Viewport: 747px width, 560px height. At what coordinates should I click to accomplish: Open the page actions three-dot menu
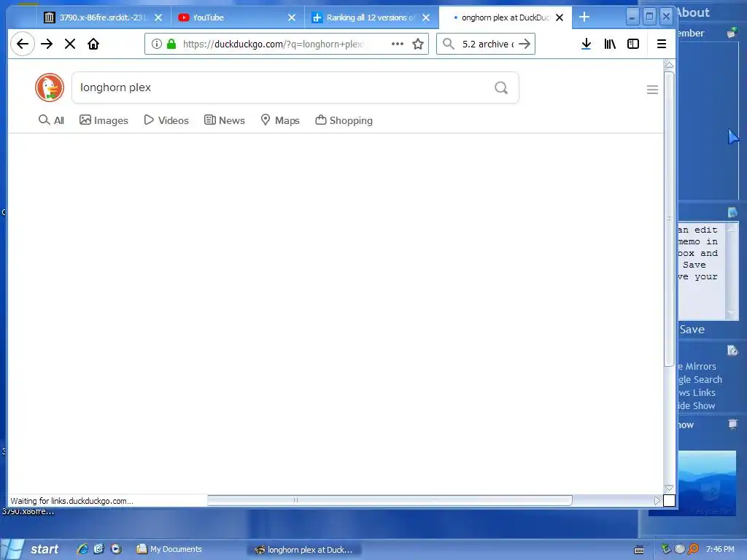pos(398,44)
